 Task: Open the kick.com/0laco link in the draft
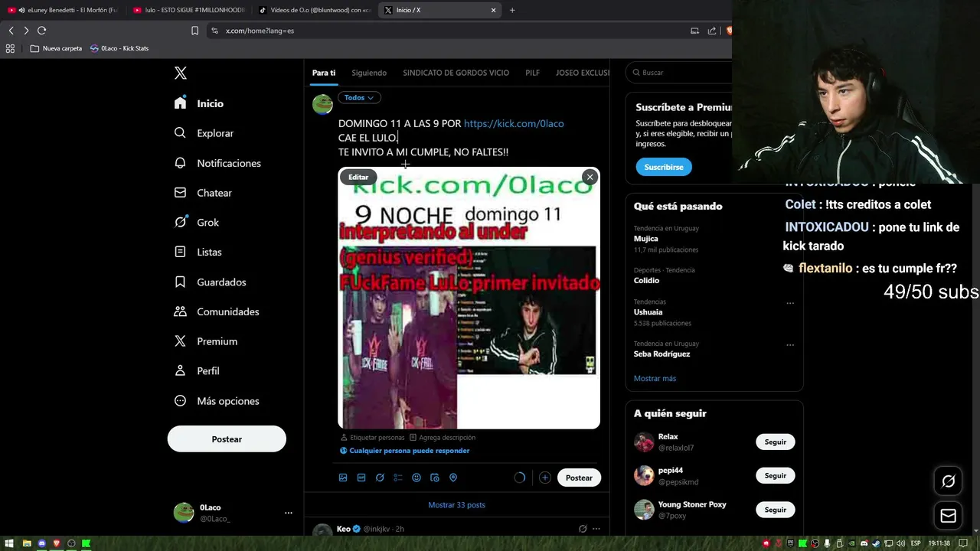pos(514,123)
